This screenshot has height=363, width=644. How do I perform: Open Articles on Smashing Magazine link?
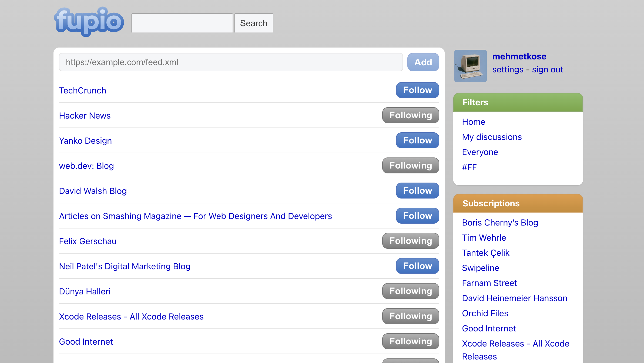[196, 216]
